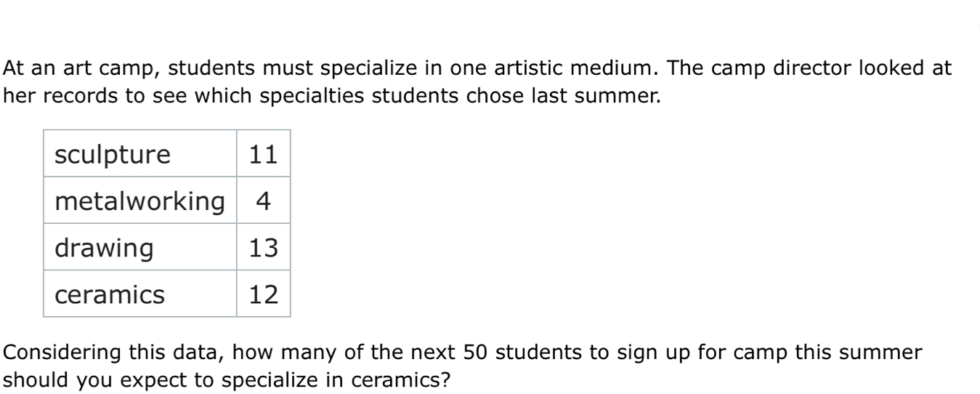Click the number 12 in the ceramics row
Image resolution: width=980 pixels, height=394 pixels.
[263, 295]
